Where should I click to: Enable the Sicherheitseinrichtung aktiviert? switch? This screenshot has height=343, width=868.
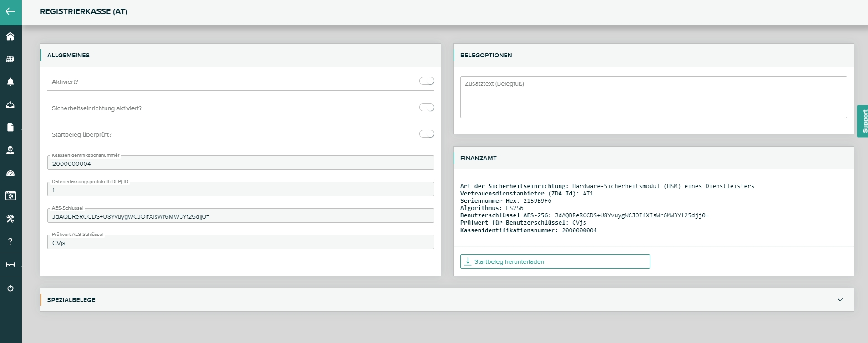pyautogui.click(x=426, y=108)
